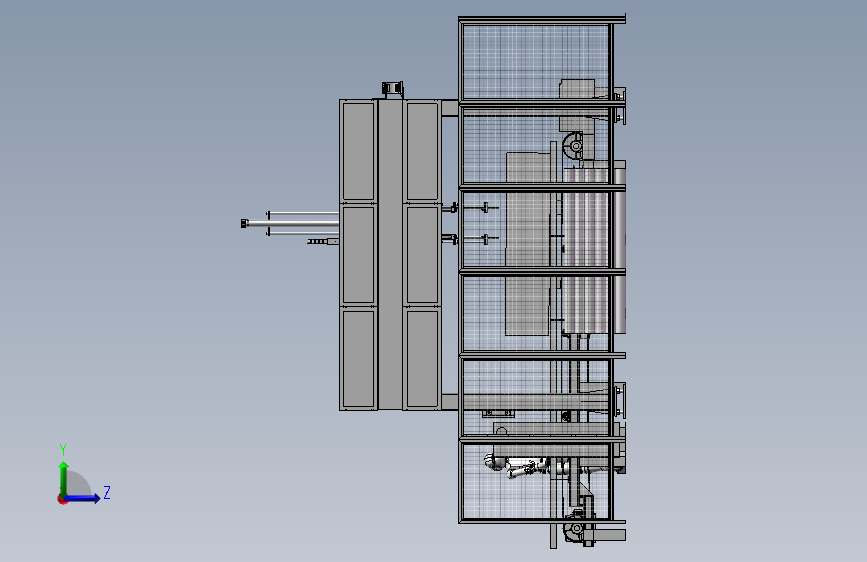867x562 pixels.
Task: Click the blue Z axis arrow of the triad
Action: point(83,498)
